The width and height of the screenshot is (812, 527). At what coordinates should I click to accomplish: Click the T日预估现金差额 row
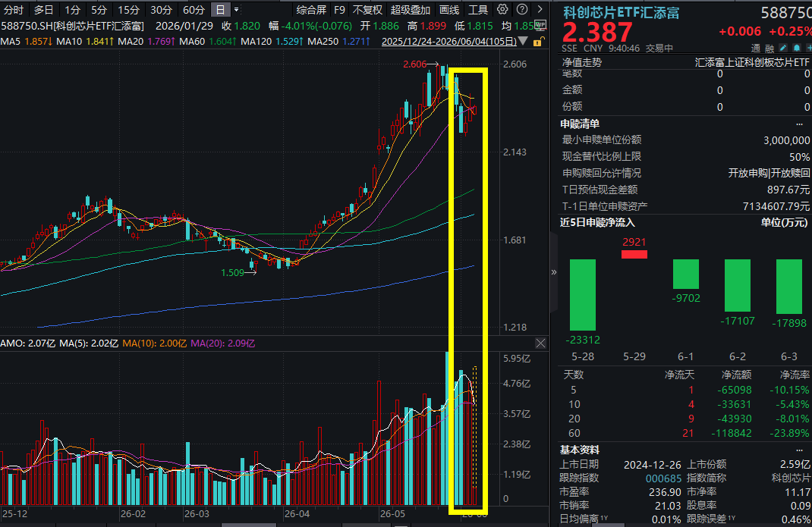pyautogui.click(x=685, y=190)
